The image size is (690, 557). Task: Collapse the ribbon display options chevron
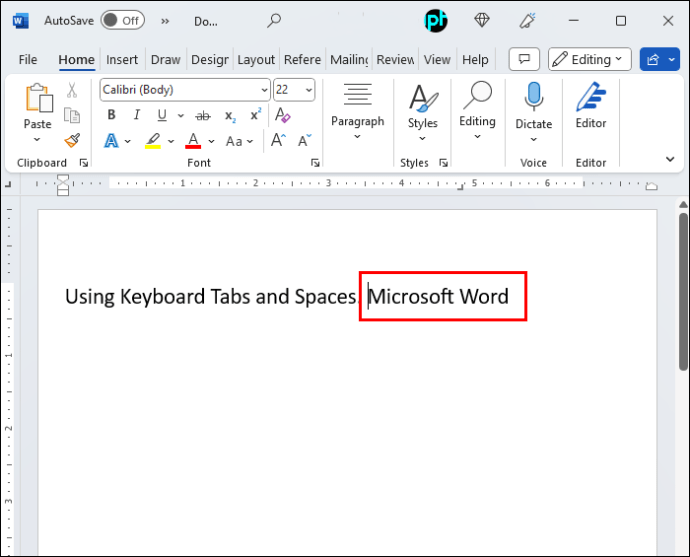click(x=670, y=159)
